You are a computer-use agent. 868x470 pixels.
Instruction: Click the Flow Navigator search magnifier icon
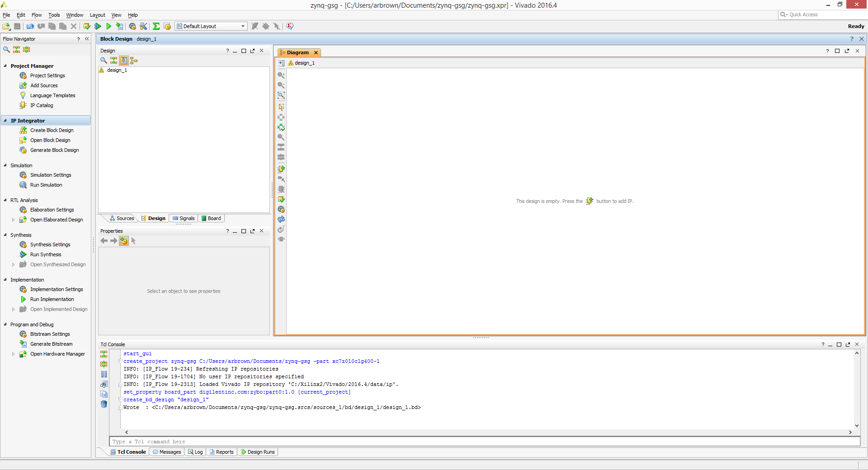pyautogui.click(x=6, y=50)
